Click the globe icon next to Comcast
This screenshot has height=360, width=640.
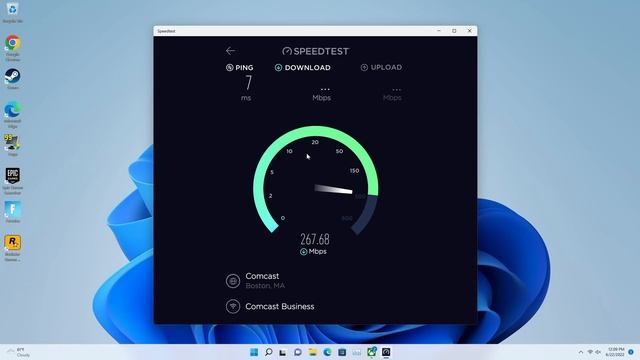[233, 281]
